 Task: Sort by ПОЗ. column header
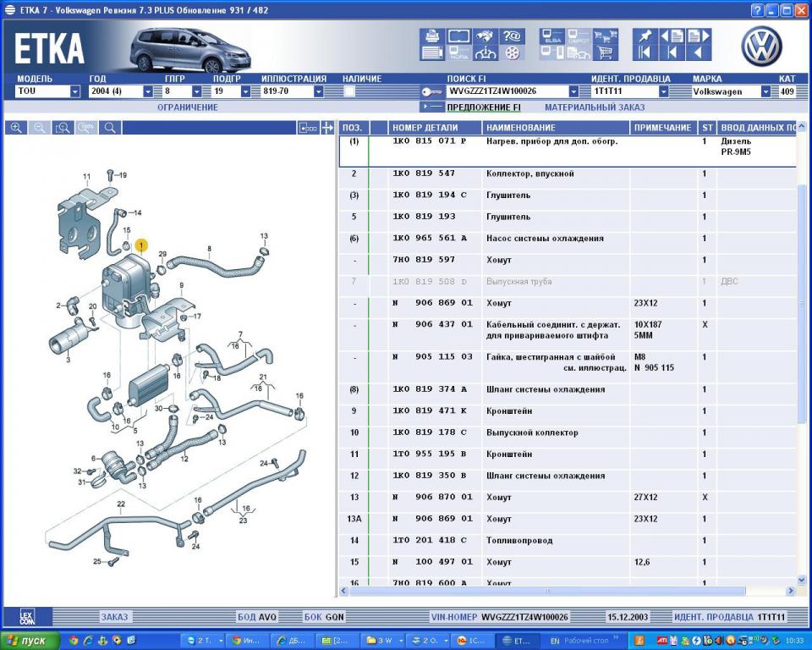(353, 128)
